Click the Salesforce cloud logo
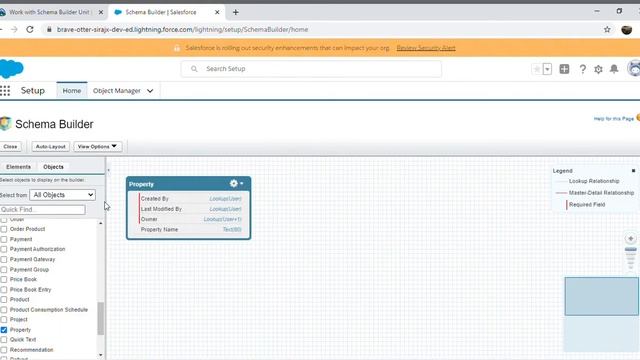The image size is (640, 360). (11, 69)
